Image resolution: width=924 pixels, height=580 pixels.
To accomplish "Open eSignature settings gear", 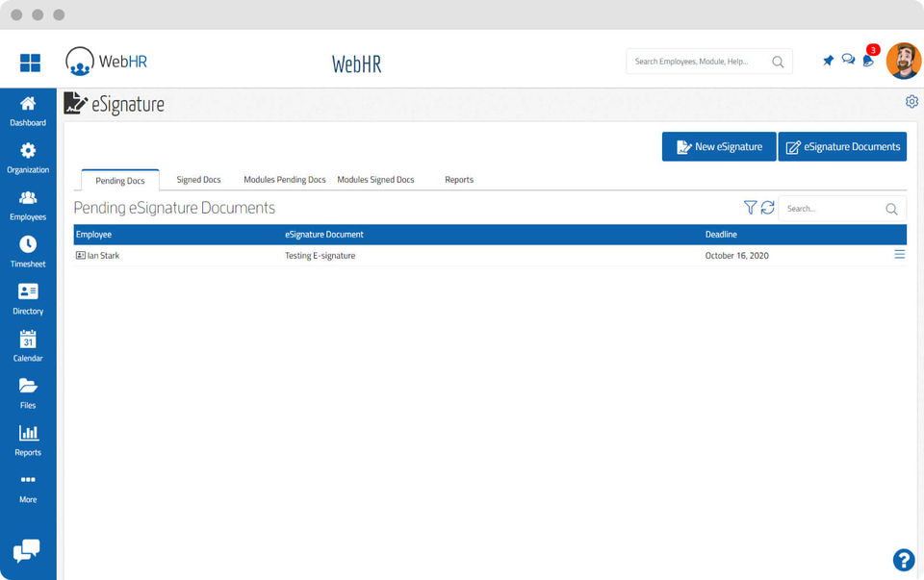I will pos(911,101).
